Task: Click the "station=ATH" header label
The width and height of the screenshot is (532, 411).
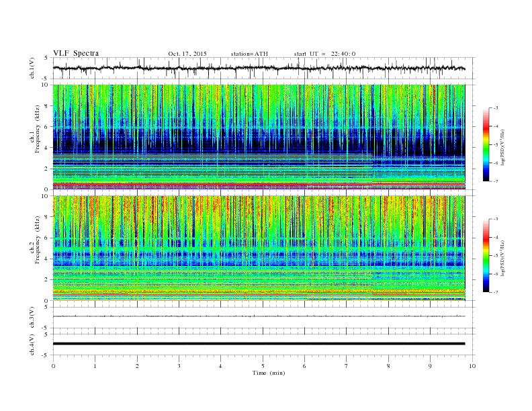Action: click(249, 54)
